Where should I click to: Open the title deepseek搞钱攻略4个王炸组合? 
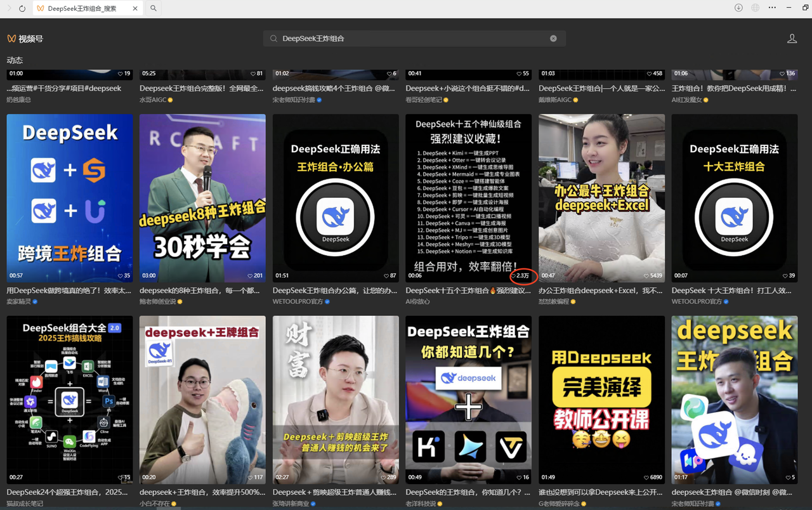(x=334, y=88)
